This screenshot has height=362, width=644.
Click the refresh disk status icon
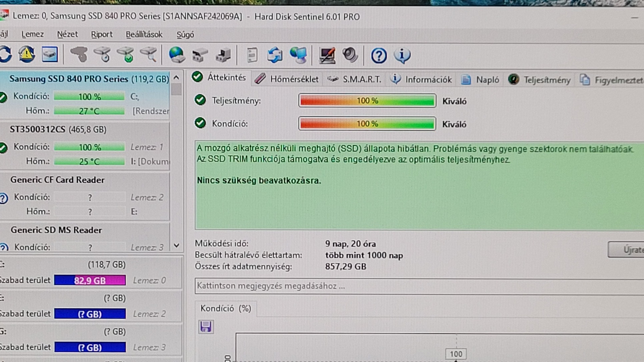pyautogui.click(x=6, y=55)
